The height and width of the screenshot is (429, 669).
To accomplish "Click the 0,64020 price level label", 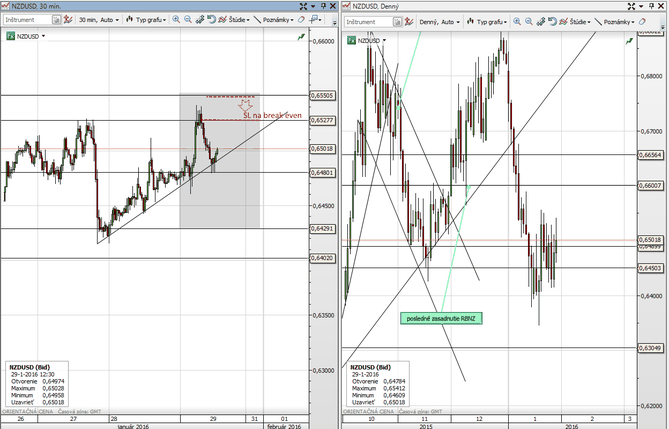I will tap(323, 258).
